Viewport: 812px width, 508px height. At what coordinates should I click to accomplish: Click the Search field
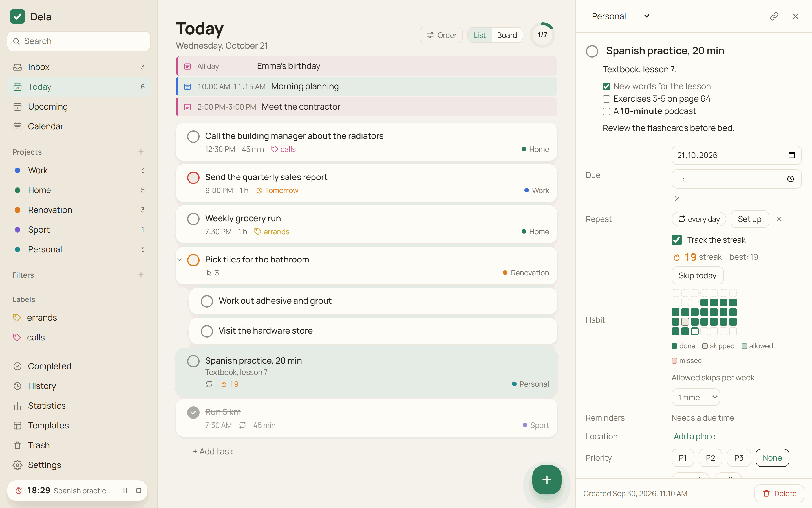(x=78, y=41)
